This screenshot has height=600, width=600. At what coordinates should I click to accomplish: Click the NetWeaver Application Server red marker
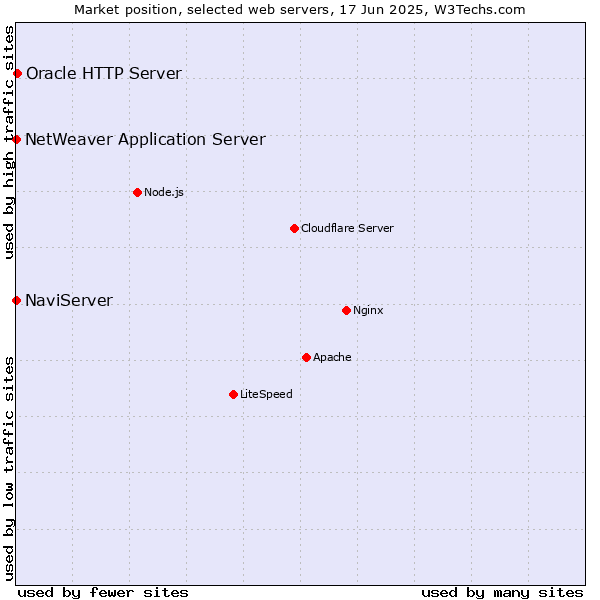tap(16, 139)
